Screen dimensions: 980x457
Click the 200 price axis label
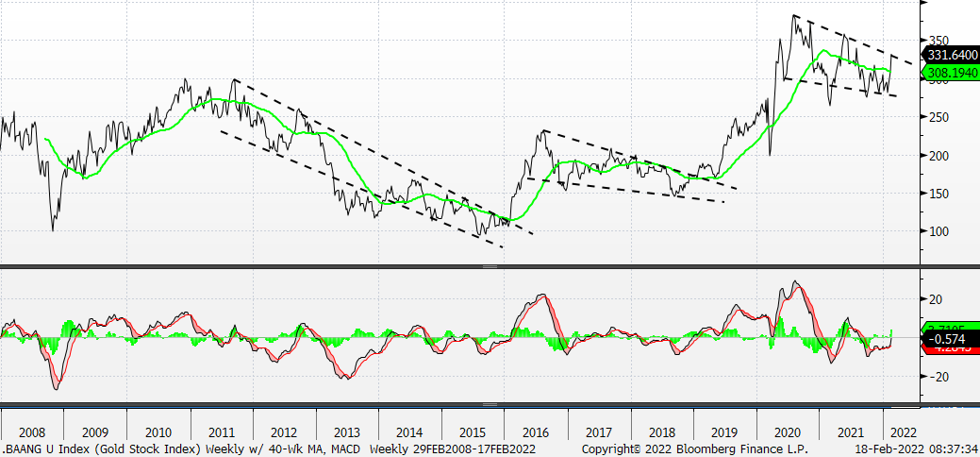(x=938, y=155)
